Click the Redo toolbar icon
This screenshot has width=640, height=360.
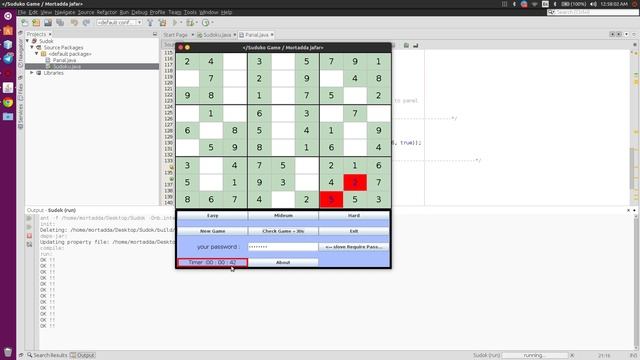tap(86, 23)
